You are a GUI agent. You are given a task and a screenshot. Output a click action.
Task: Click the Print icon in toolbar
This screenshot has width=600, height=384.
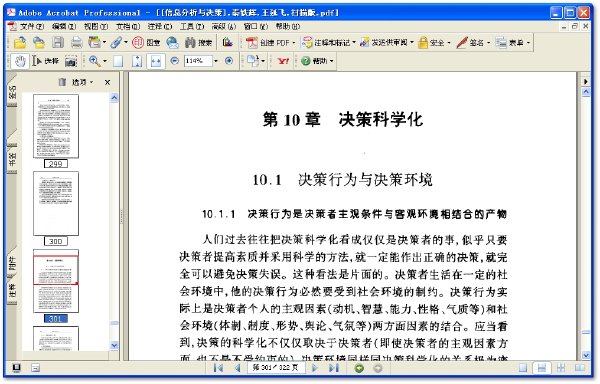click(x=77, y=42)
